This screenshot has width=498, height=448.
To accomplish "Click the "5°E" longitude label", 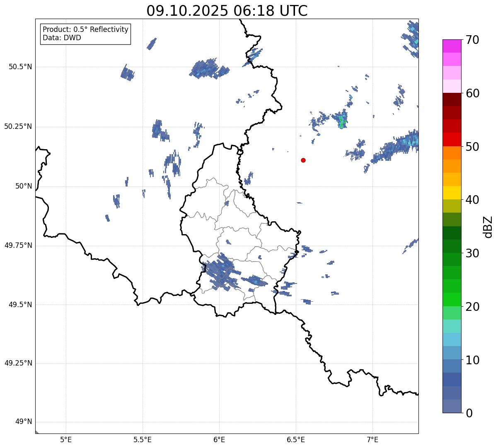I will pyautogui.click(x=66, y=440).
